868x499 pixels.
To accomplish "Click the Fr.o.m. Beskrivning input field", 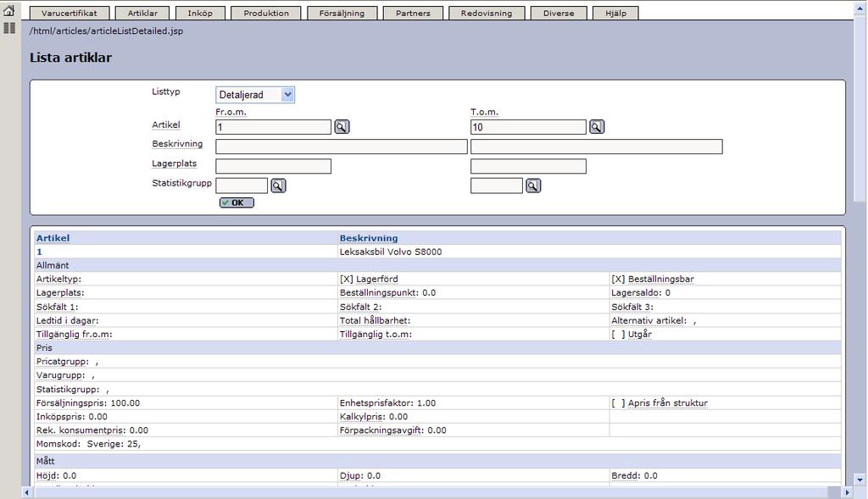I will pos(342,147).
